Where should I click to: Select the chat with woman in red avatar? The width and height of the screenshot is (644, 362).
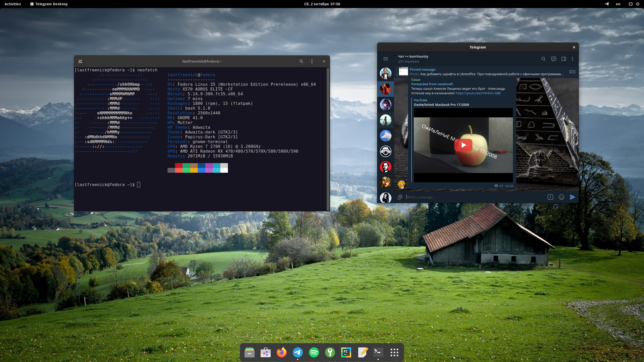point(385,89)
